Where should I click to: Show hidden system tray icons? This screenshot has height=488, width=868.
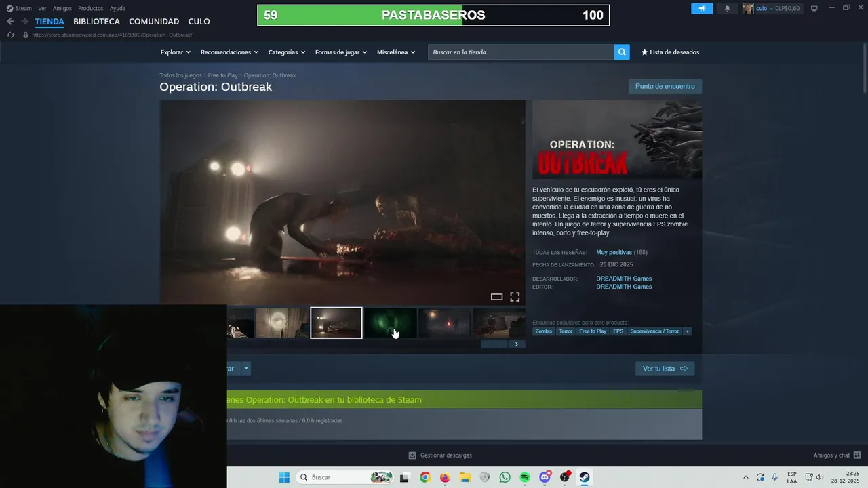coord(746,477)
